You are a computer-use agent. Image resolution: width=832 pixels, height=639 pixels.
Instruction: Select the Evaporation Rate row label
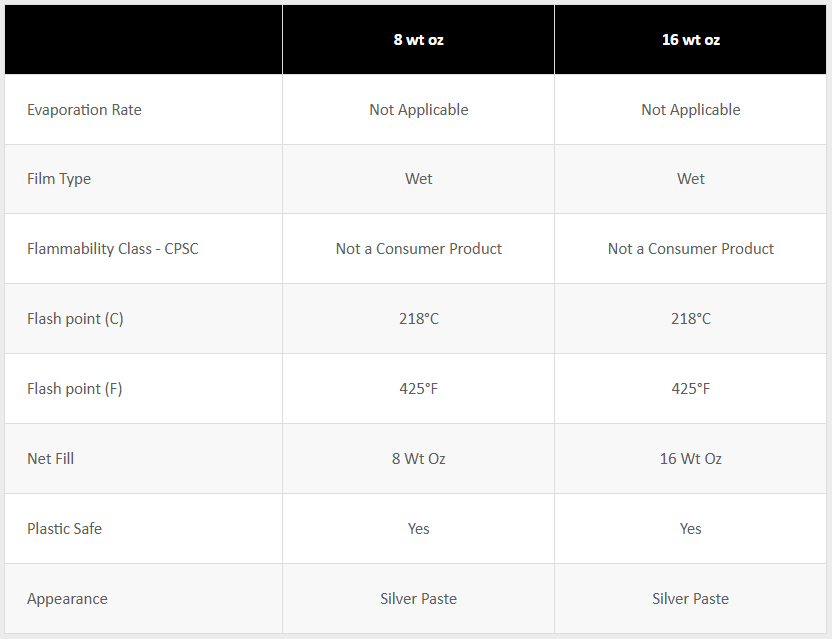(x=84, y=110)
